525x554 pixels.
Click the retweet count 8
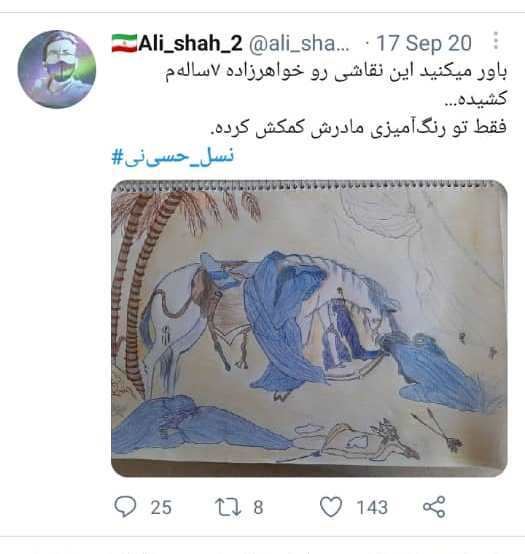258,507
